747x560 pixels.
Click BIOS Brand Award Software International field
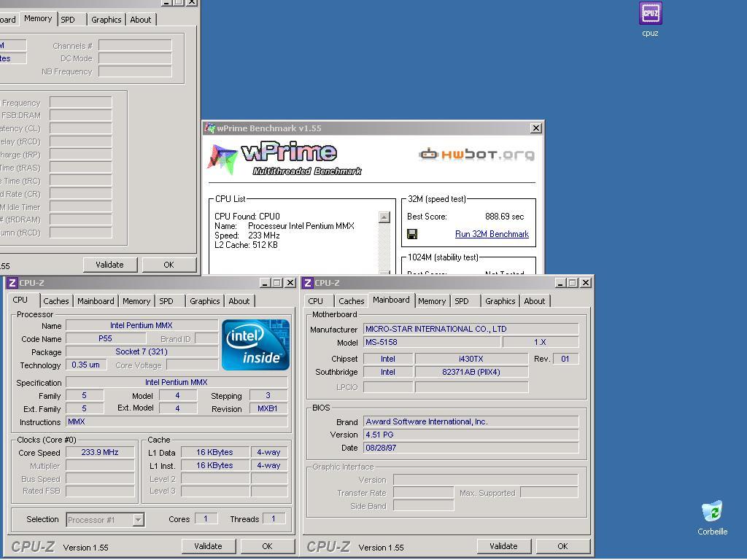click(x=471, y=421)
